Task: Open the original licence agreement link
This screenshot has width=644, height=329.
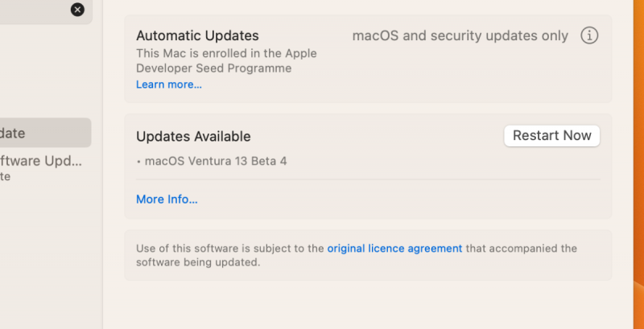Action: pos(394,249)
